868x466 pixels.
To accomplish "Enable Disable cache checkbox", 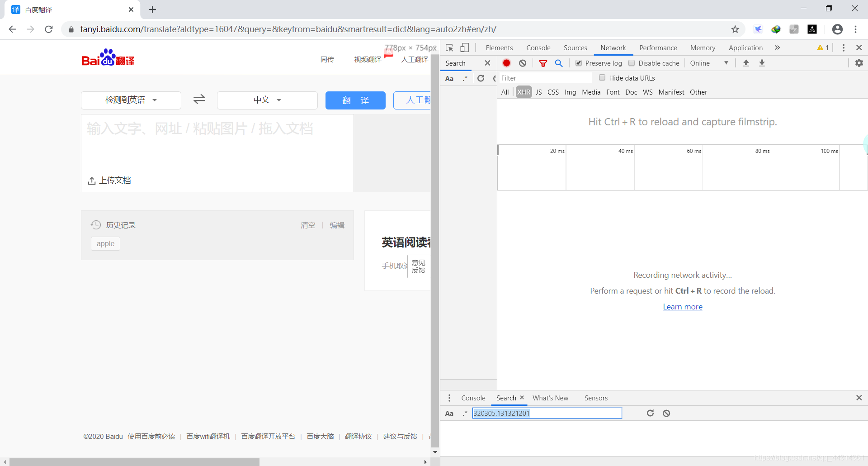I will click(x=632, y=63).
